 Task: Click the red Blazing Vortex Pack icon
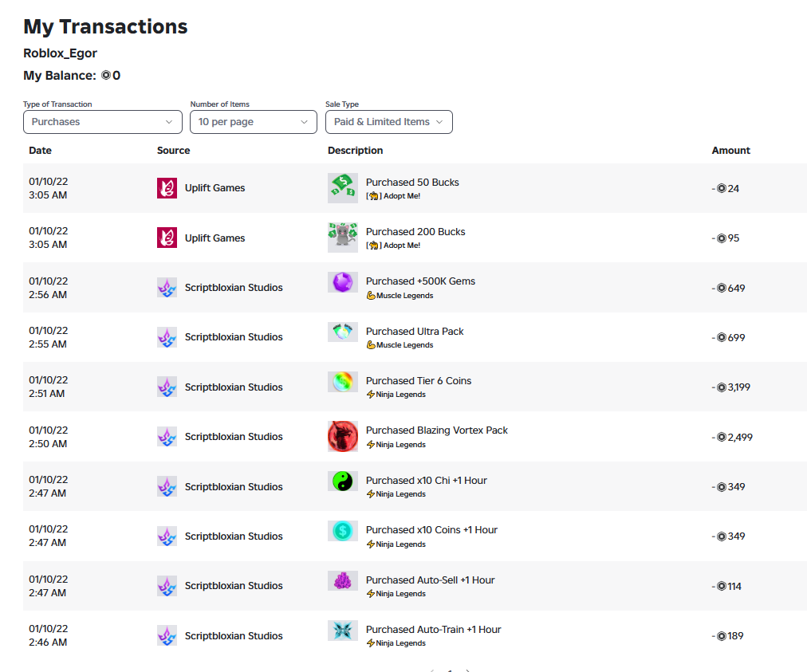(x=343, y=436)
